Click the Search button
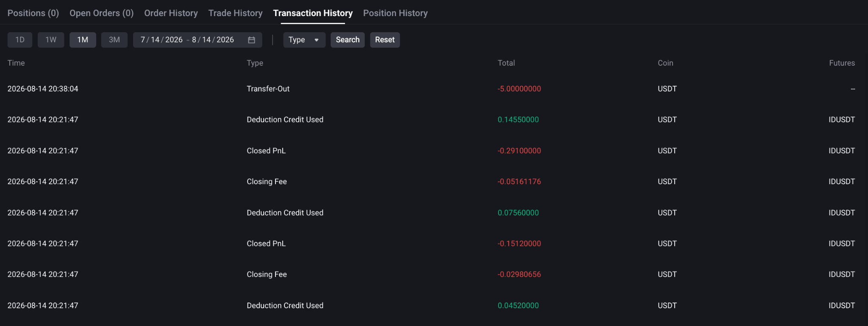 [348, 40]
